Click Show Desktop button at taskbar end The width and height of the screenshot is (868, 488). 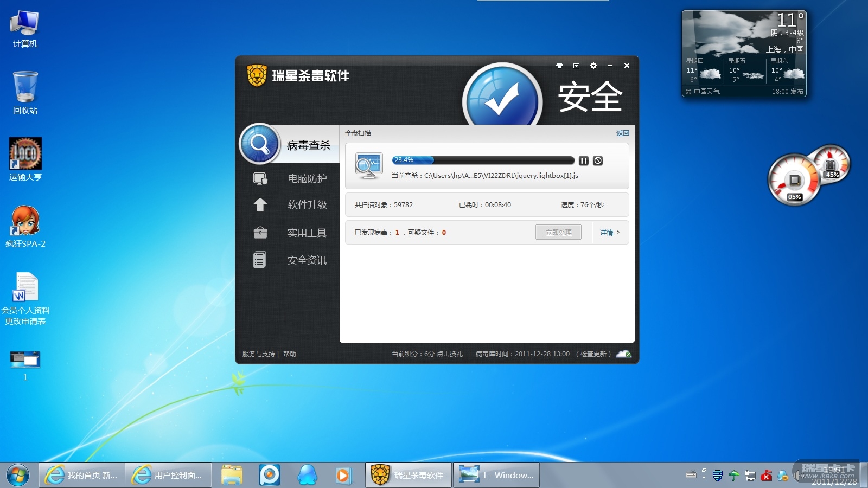pos(864,476)
